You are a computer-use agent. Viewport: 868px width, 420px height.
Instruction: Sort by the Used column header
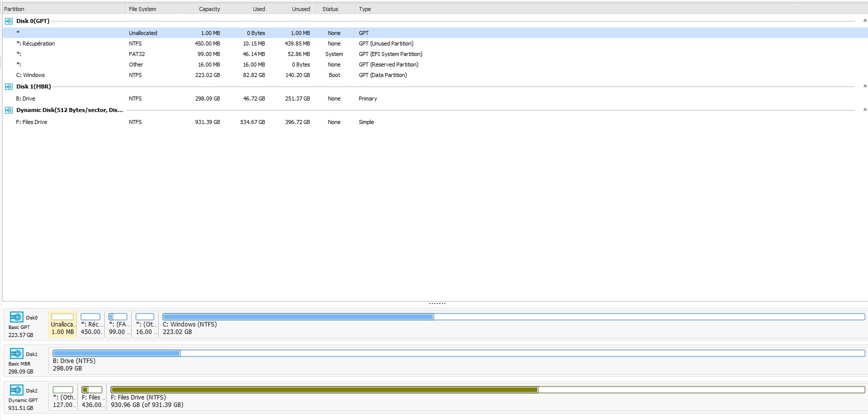point(244,9)
